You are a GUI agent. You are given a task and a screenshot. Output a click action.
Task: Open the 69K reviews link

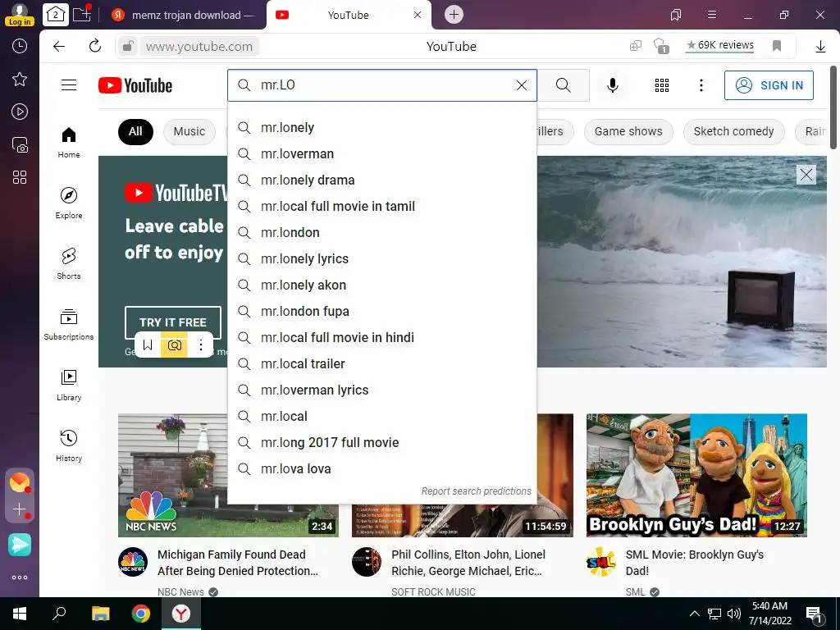coord(720,46)
